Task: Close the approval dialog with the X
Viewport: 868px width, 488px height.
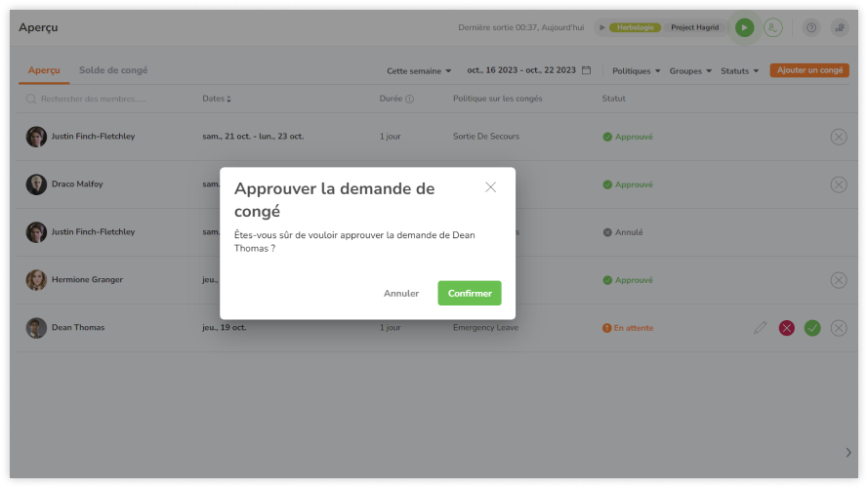Action: click(x=490, y=187)
